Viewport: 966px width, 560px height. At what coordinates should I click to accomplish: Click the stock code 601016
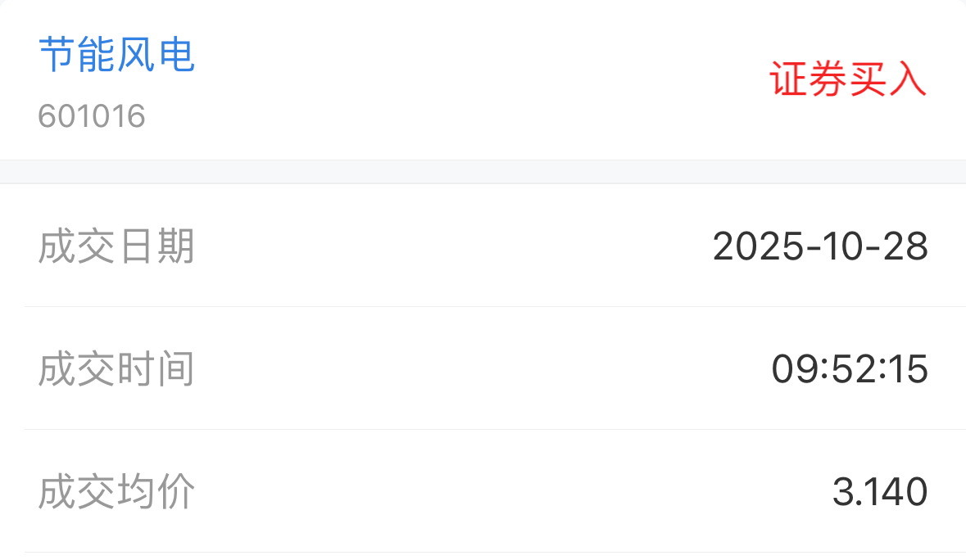pos(92,116)
